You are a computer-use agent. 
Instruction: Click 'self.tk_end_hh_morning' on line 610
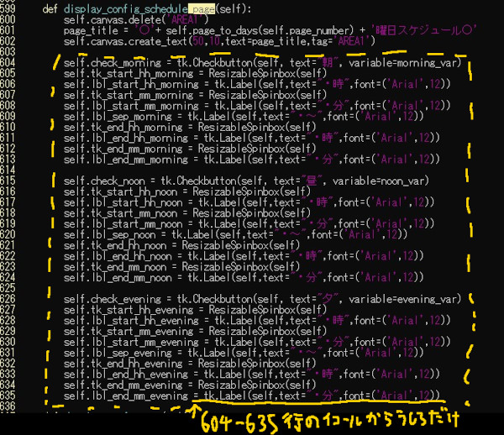(x=123, y=128)
